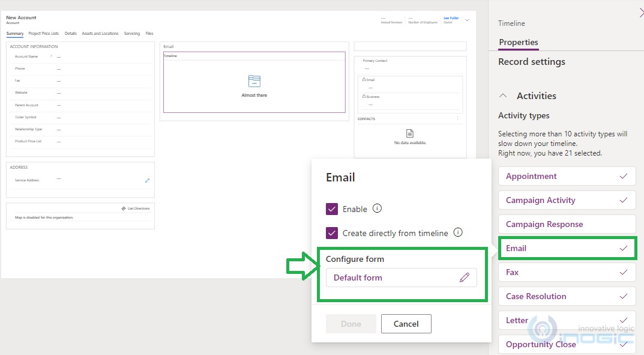
Task: Open the Servicing tab
Action: (x=132, y=34)
